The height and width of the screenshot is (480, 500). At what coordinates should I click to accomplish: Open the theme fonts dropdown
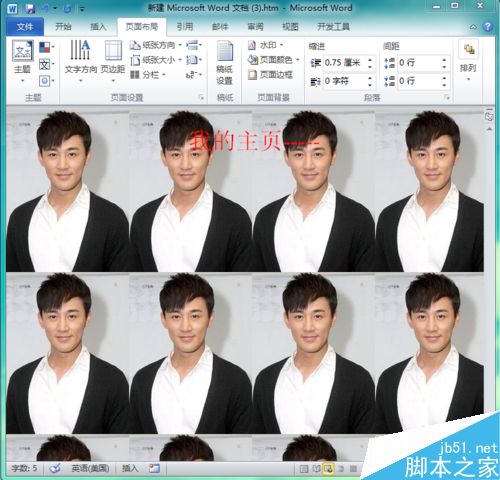click(x=47, y=64)
